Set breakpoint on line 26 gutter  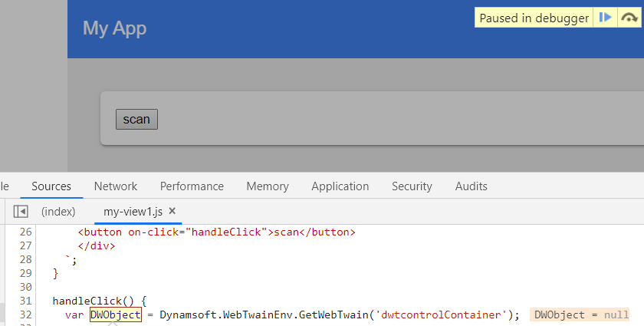(25, 232)
